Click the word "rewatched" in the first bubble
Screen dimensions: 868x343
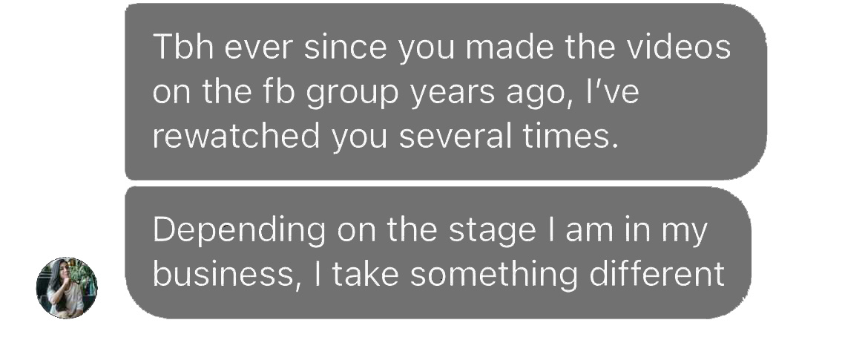tap(237, 138)
